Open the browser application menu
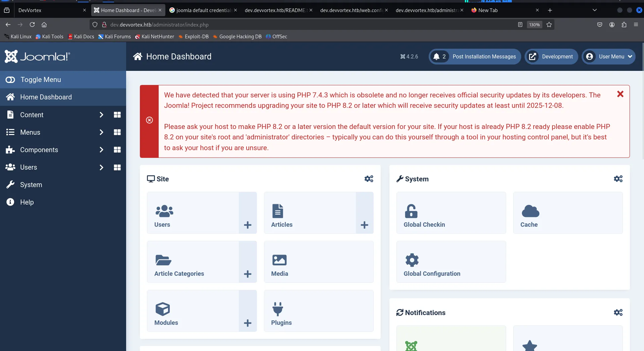The width and height of the screenshot is (644, 351). click(636, 25)
